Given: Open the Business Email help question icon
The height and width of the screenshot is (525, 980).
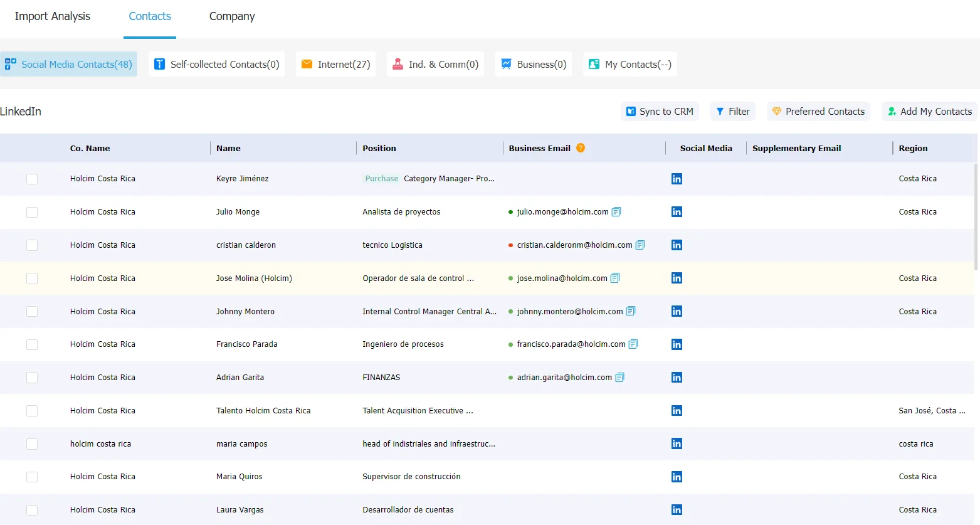Looking at the screenshot, I should coord(581,148).
